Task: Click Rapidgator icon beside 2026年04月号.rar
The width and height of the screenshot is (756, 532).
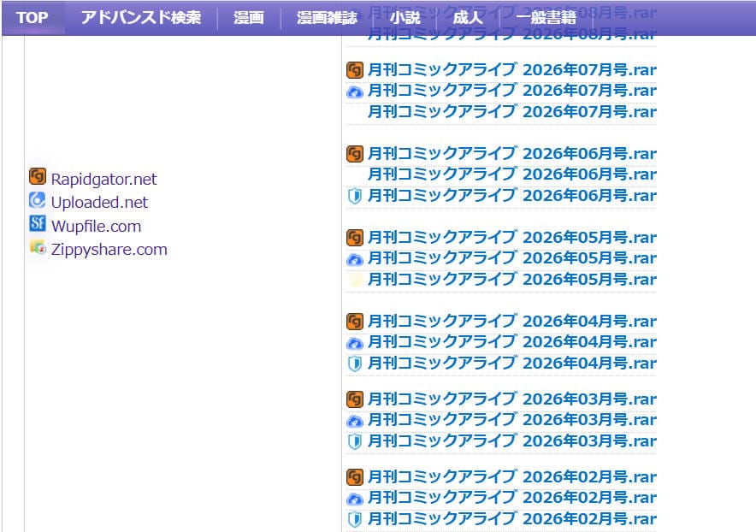Action: click(355, 322)
